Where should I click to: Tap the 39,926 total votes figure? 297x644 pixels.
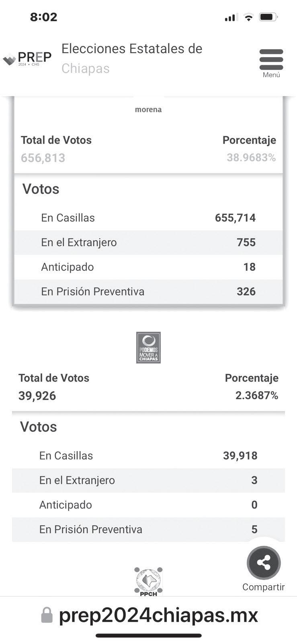click(x=37, y=396)
